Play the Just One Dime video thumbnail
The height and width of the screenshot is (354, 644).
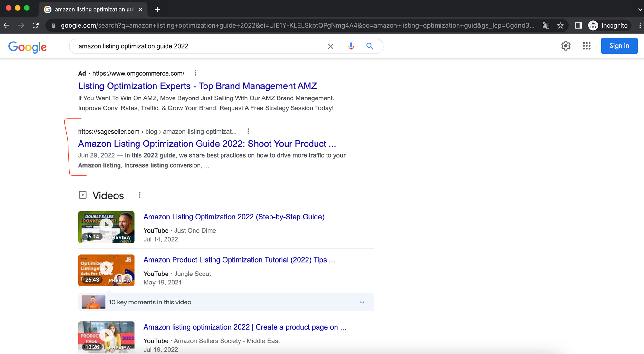(x=106, y=227)
